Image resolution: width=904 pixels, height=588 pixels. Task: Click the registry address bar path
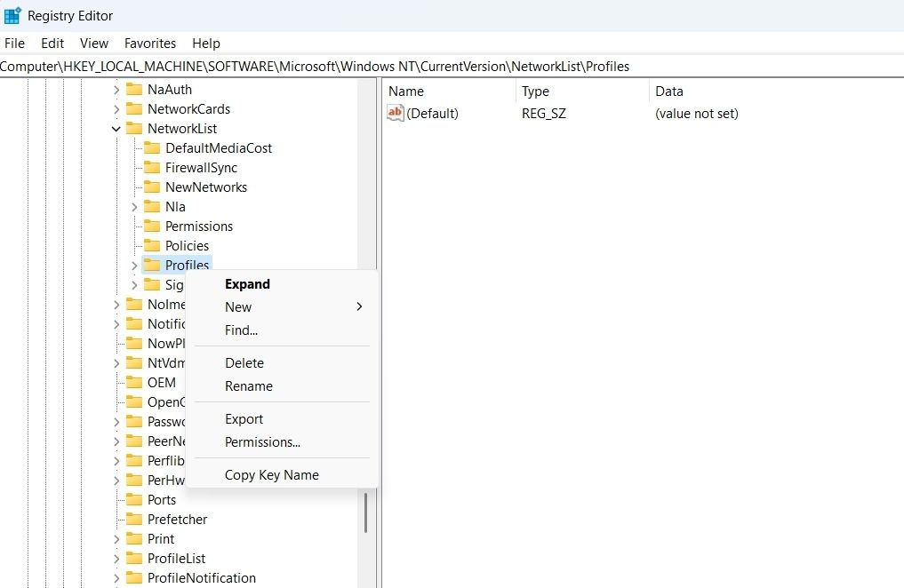(315, 67)
